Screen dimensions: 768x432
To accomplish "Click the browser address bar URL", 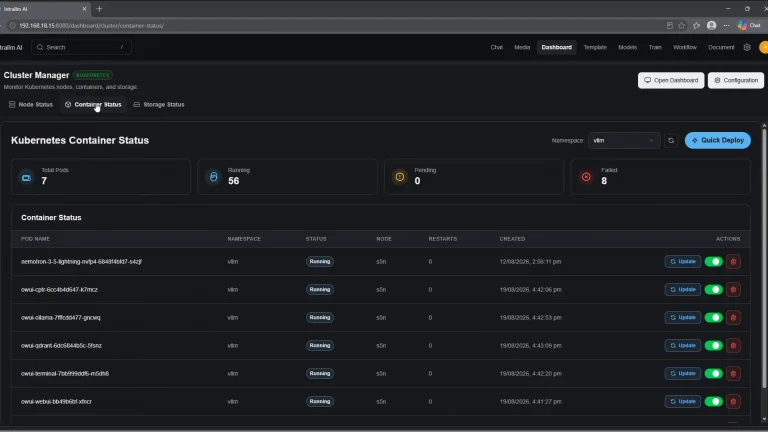I will [x=92, y=25].
